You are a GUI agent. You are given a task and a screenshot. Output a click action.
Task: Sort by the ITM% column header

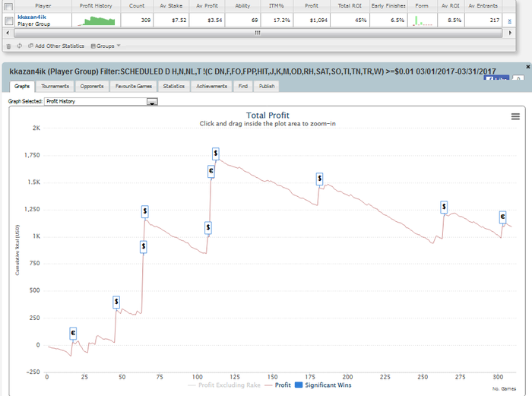[x=277, y=6]
